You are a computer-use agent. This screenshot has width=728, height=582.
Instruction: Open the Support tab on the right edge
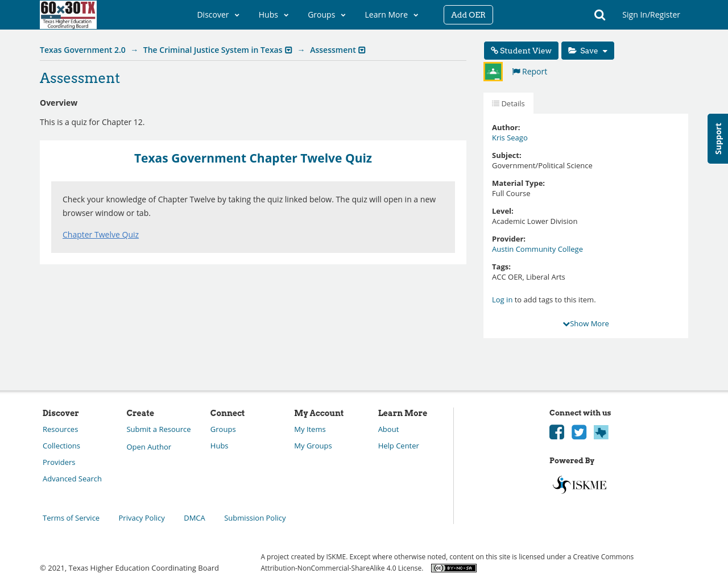point(717,139)
